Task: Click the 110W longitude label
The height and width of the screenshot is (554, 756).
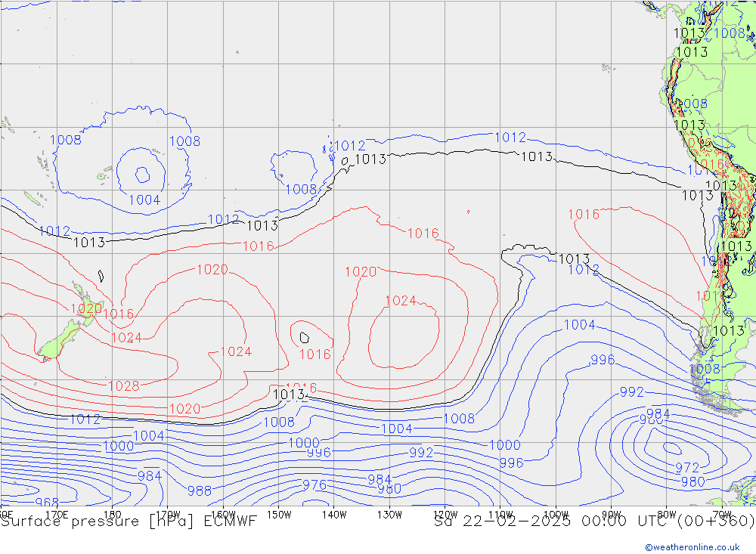Action: 500,514
